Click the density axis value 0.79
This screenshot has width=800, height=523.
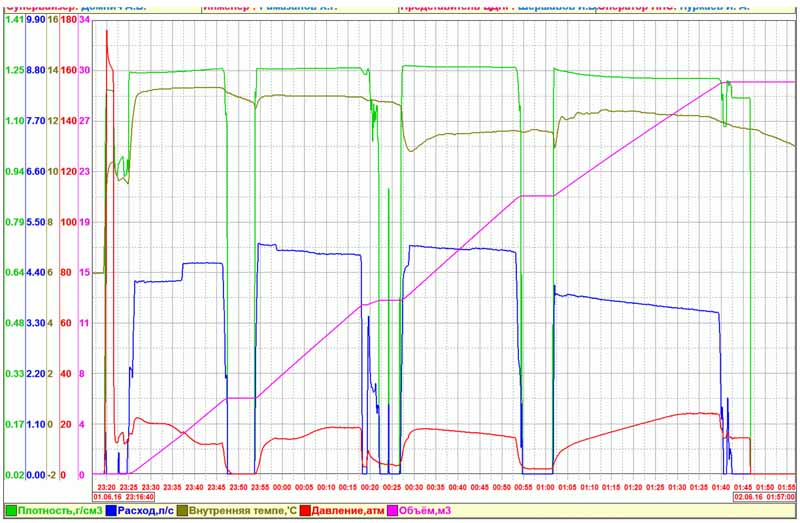pos(14,222)
